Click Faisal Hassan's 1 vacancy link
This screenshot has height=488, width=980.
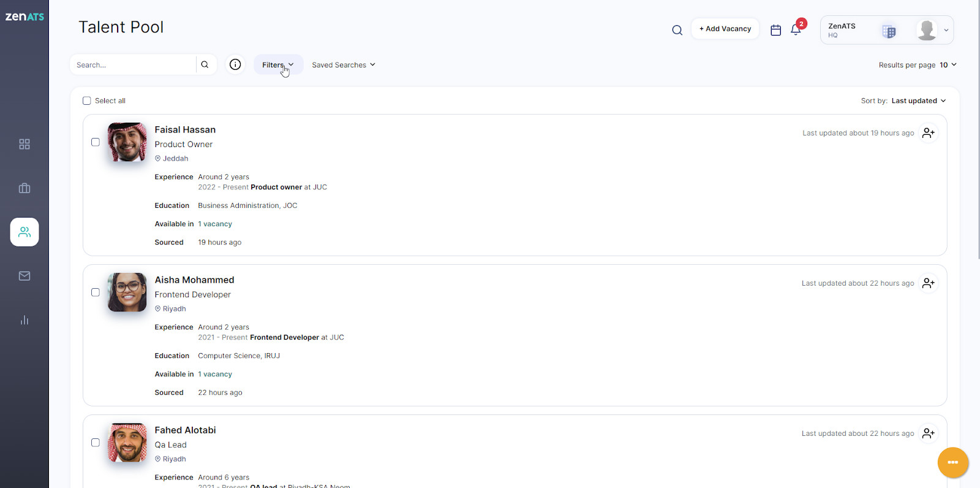215,224
